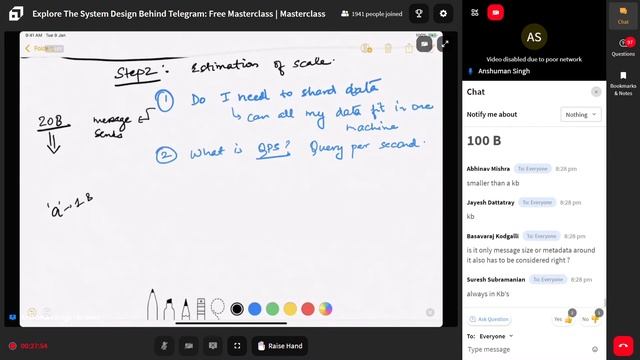640x360 pixels.
Task: Toggle the camera button in bottom bar
Action: (x=188, y=346)
